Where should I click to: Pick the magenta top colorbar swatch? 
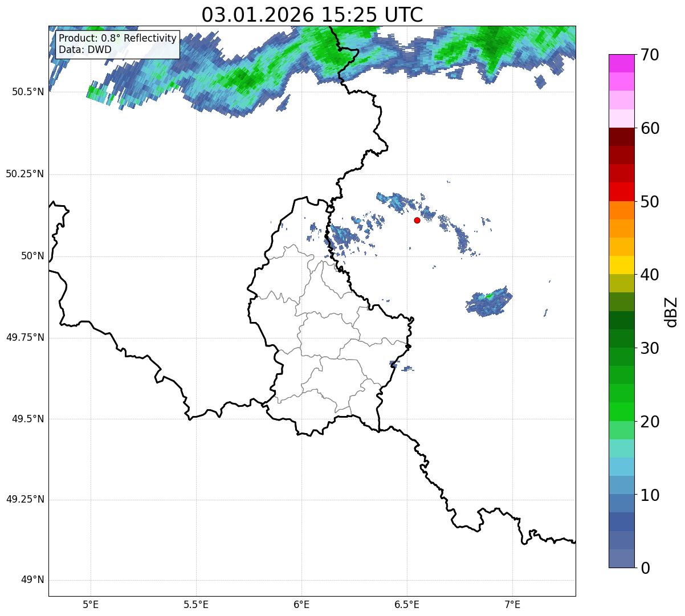(622, 63)
